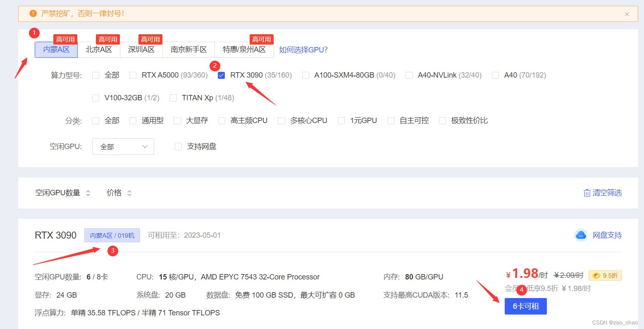Click the 9.5折 member discount badge
This screenshot has height=329, width=644.
(605, 275)
